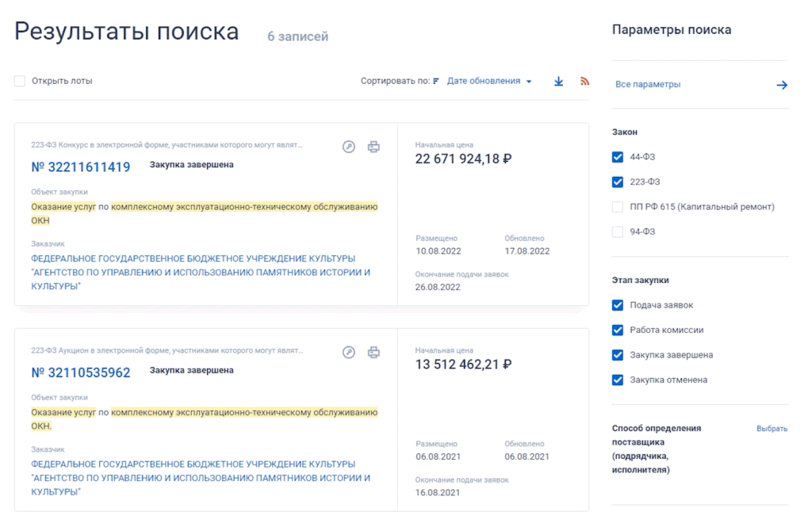The width and height of the screenshot is (812, 512).
Task: Disable the Работа комиссии stage filter
Action: (618, 330)
